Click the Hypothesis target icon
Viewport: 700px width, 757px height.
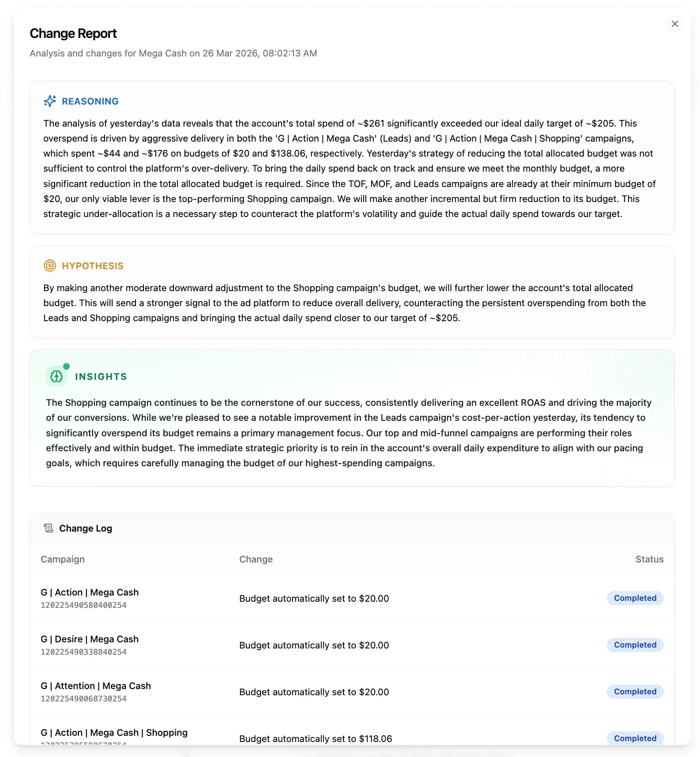coord(50,266)
